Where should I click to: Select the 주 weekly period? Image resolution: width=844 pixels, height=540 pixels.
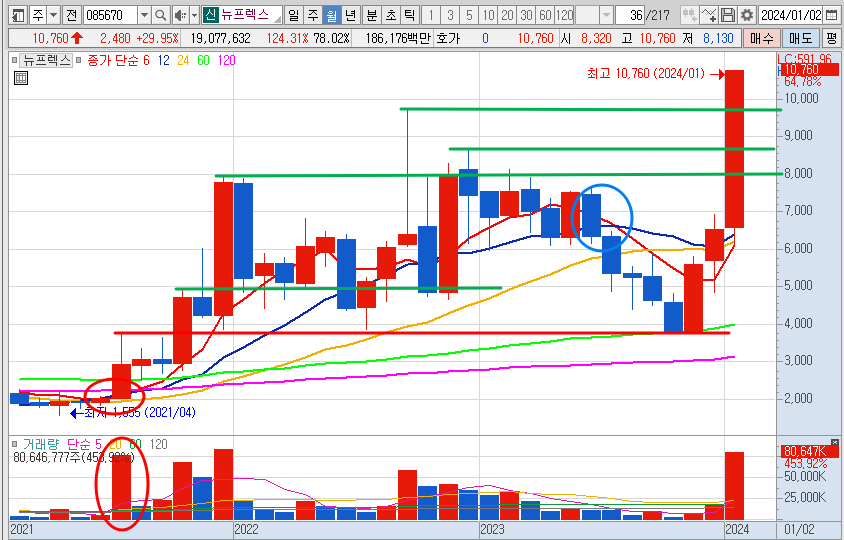click(313, 15)
